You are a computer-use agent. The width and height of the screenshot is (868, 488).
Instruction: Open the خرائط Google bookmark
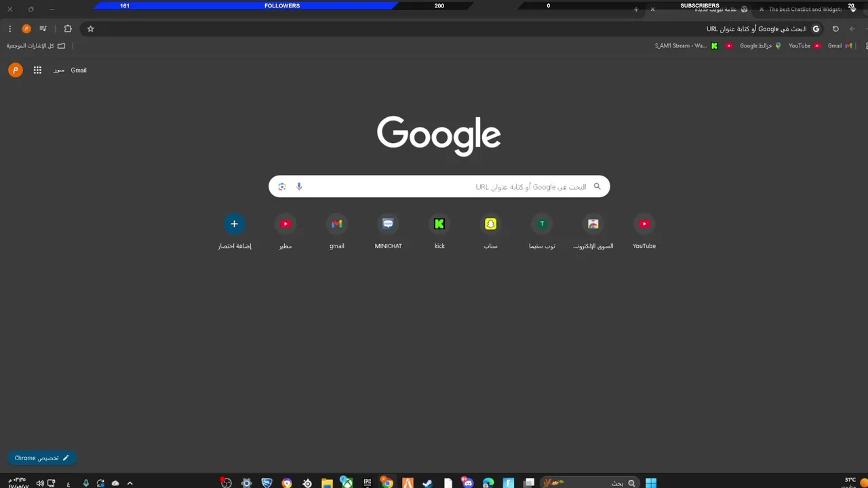click(760, 46)
